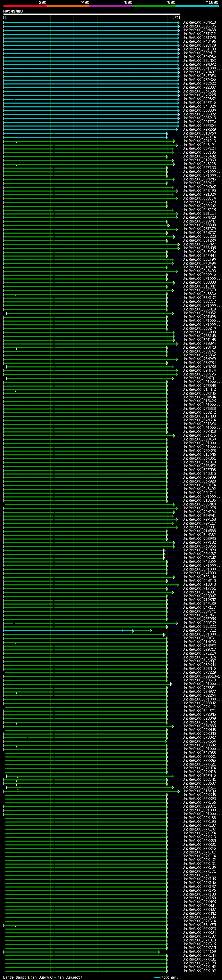Select label UniRef100_P00939
This screenshot has height=980, width=222.
tap(199, 477)
